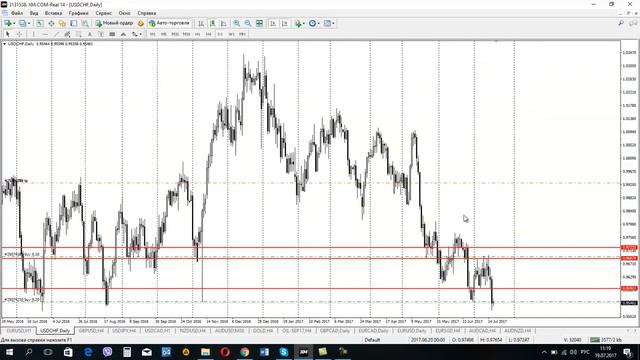Toggle the Авто-торговля button
640x360 pixels.
pyautogui.click(x=169, y=23)
